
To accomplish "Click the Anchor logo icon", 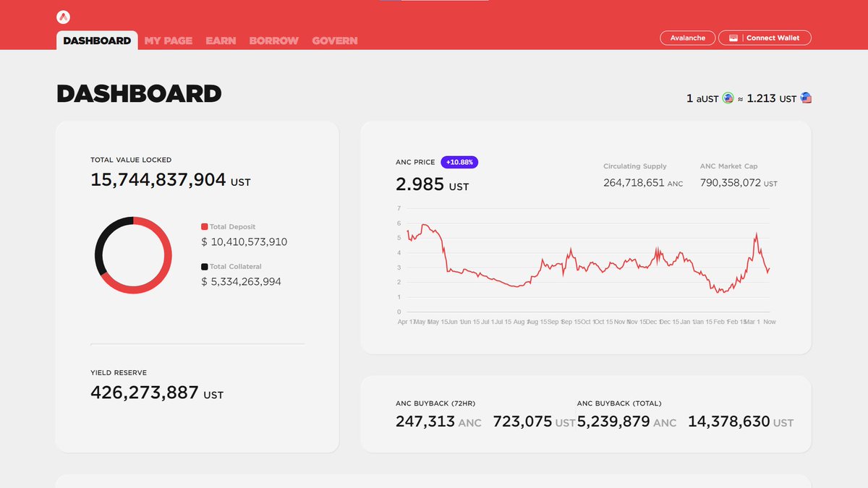I will (64, 17).
